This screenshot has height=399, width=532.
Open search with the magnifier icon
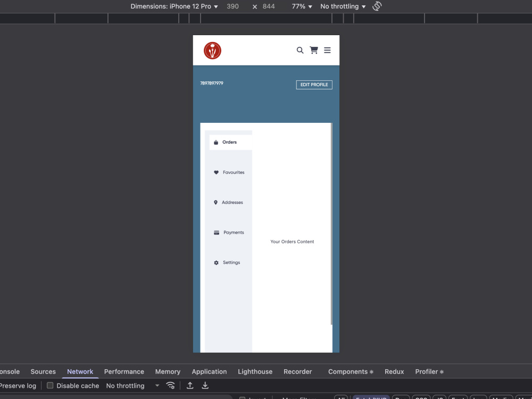click(x=300, y=50)
